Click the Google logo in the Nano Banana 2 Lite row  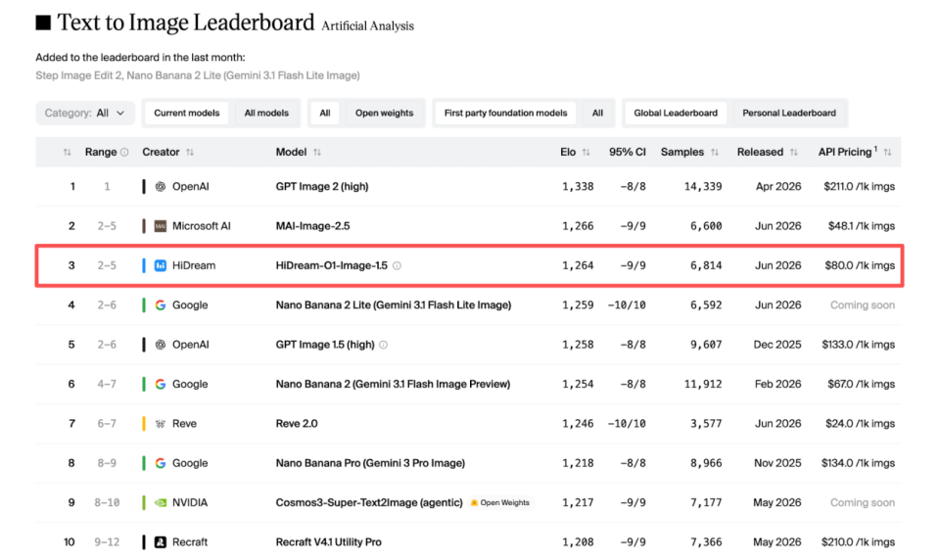coord(160,305)
